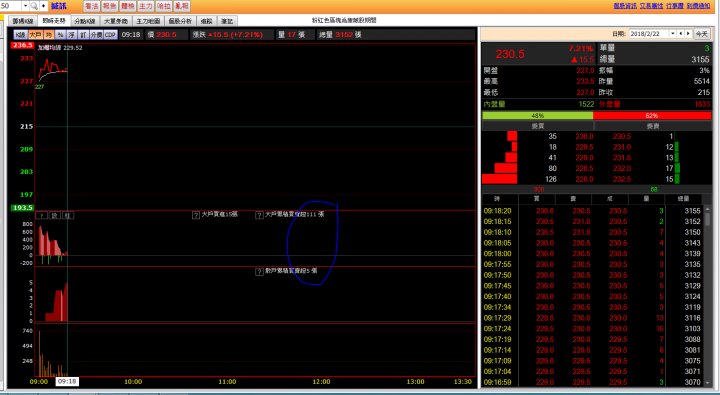The width and height of the screenshot is (720, 395).
Task: Click the red 52% outer volume bar
Action: pyautogui.click(x=652, y=116)
